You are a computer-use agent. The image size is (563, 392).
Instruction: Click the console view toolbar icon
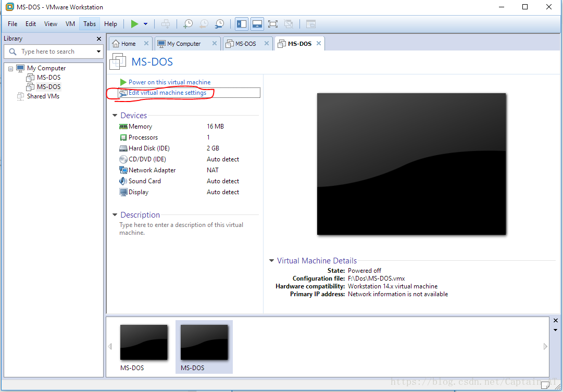pos(310,24)
